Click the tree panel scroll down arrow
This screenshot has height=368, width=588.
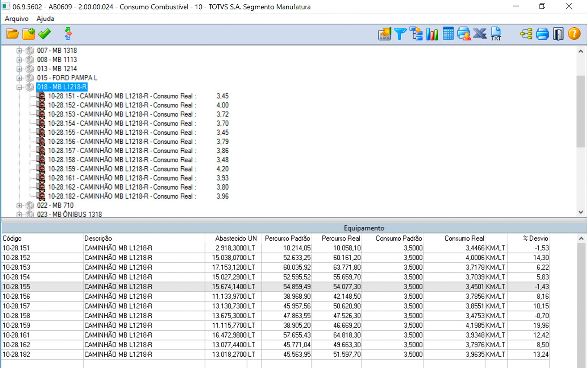pos(581,212)
